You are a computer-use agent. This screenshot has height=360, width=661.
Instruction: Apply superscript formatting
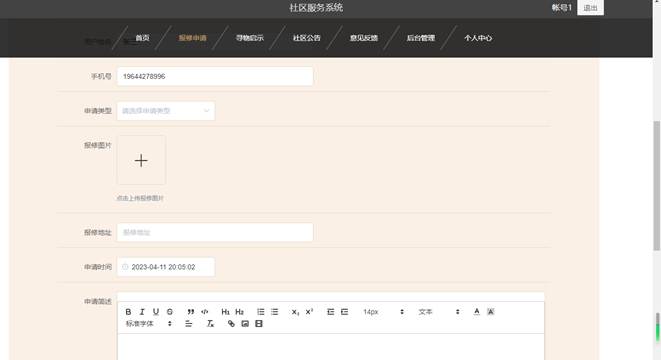pyautogui.click(x=309, y=312)
